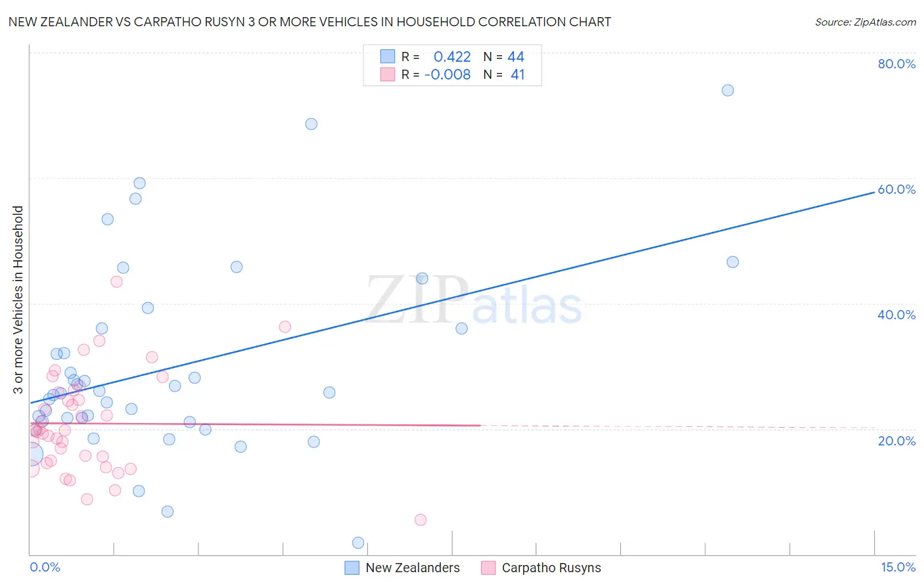Click the chart title text

[310, 22]
